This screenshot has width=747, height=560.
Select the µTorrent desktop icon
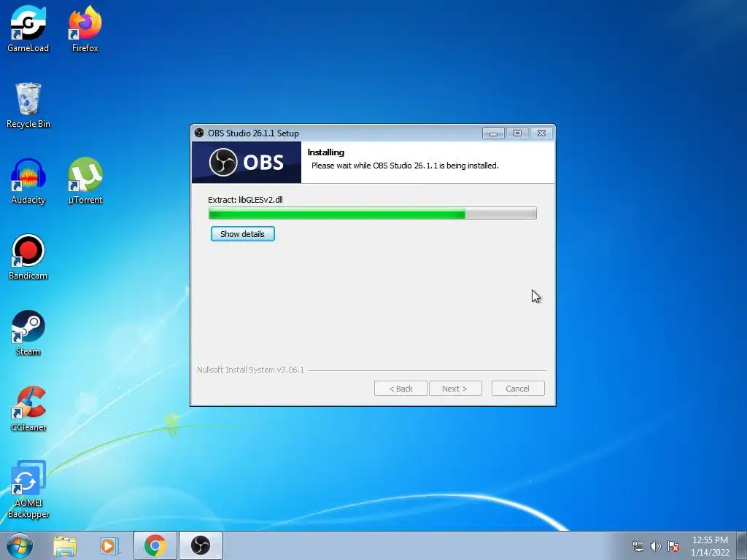pos(85,181)
